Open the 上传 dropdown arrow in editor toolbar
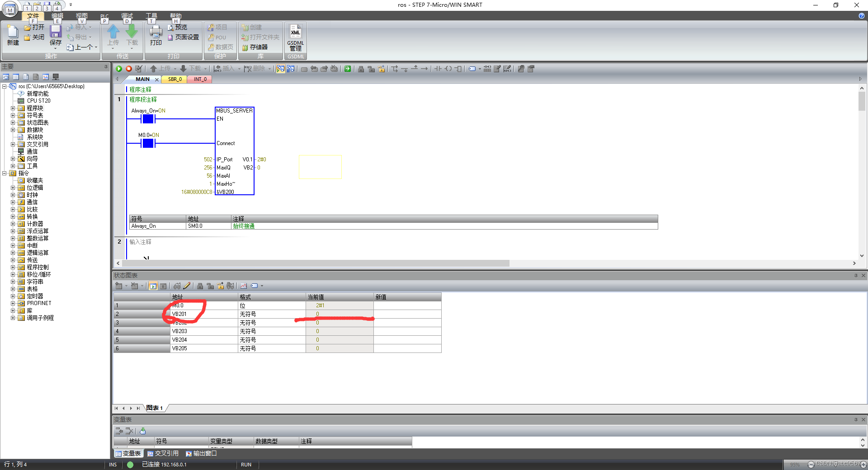868x470 pixels. point(175,69)
